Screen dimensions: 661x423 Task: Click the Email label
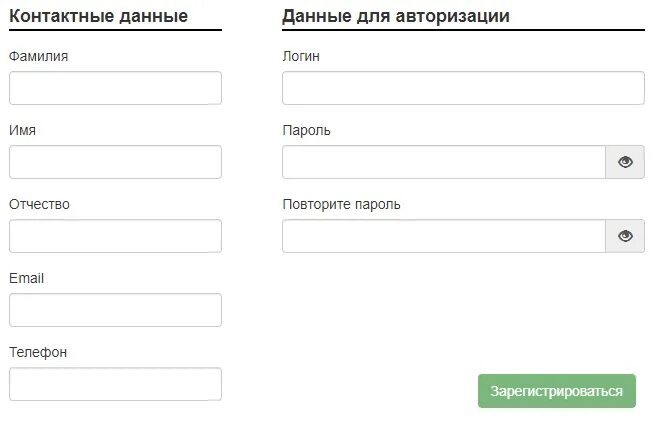coord(27,278)
